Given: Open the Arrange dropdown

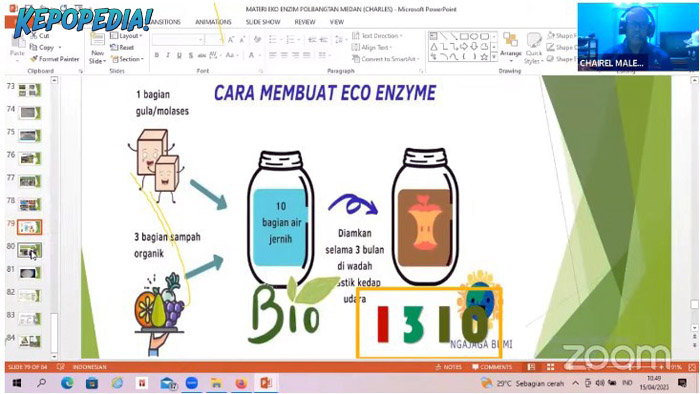Looking at the screenshot, I should pyautogui.click(x=511, y=47).
